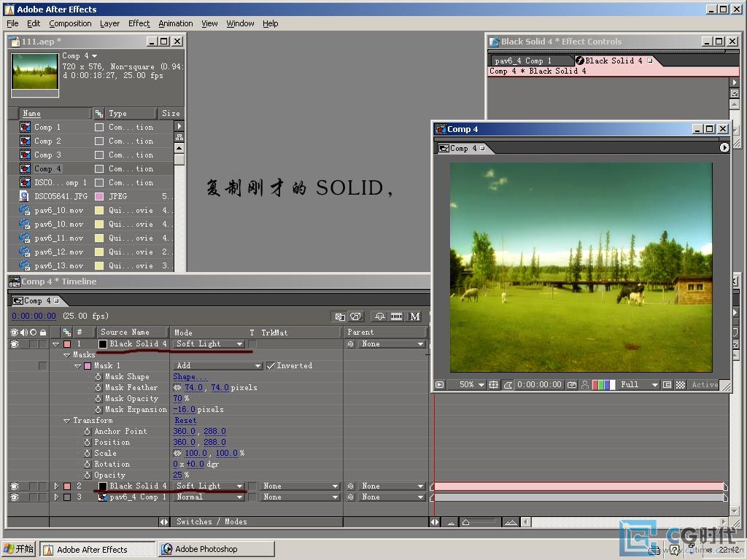Zoom out timeline with small mountains icon
Screen dimensions: 747x560
click(x=451, y=522)
